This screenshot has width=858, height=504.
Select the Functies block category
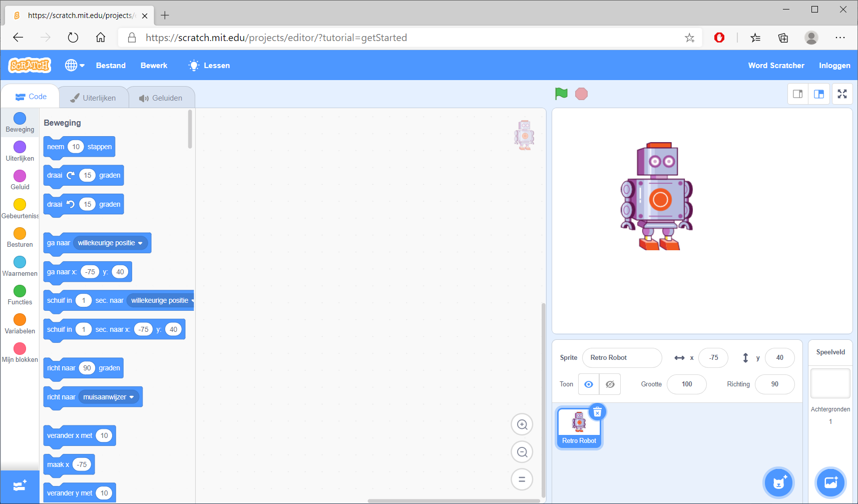(x=20, y=296)
